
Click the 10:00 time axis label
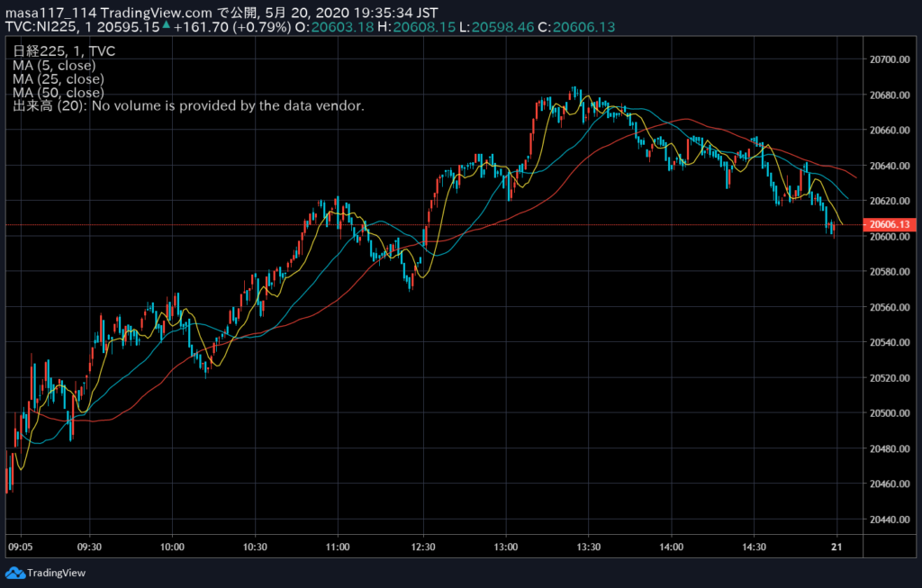(172, 547)
